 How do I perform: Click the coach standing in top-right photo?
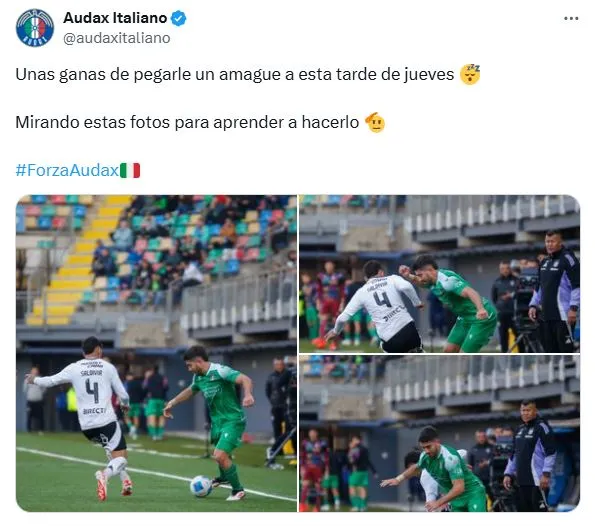(x=556, y=291)
